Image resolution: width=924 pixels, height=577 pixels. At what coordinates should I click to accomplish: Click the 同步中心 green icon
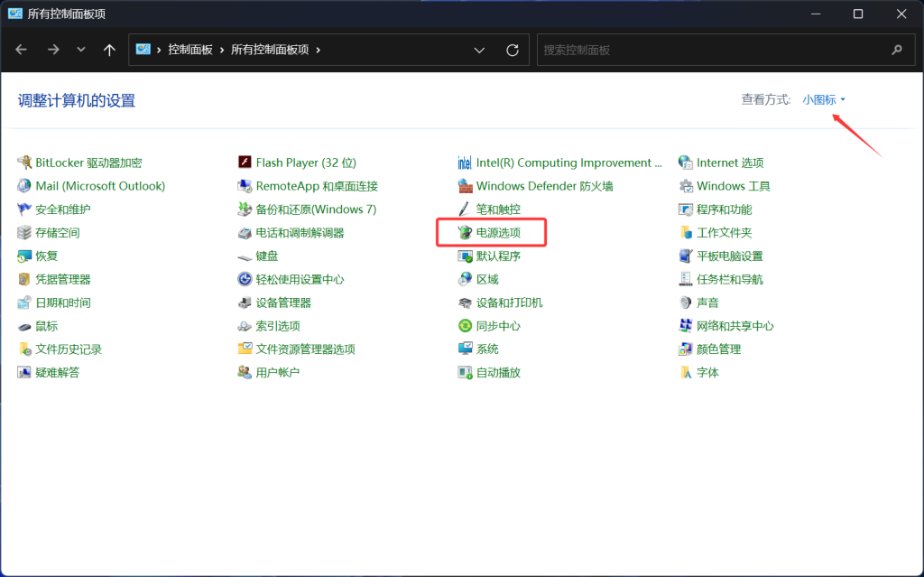pos(465,326)
